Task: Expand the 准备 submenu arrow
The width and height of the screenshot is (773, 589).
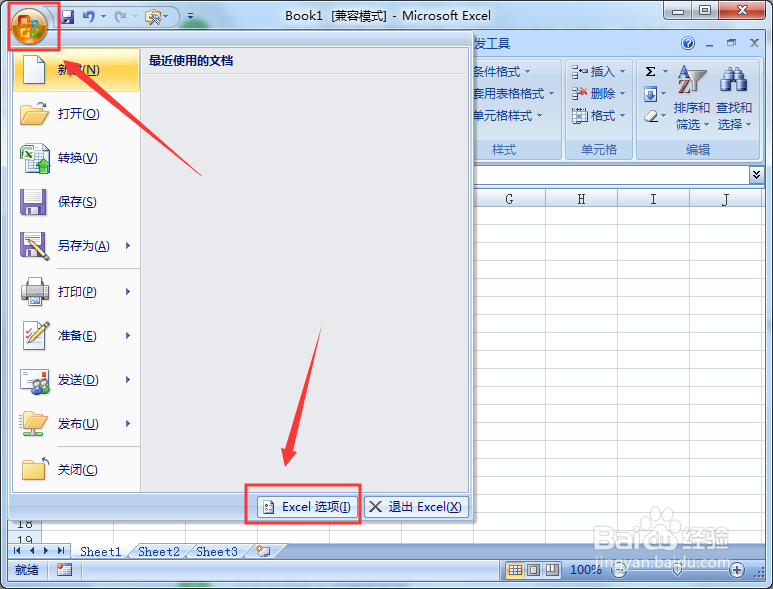Action: click(128, 336)
